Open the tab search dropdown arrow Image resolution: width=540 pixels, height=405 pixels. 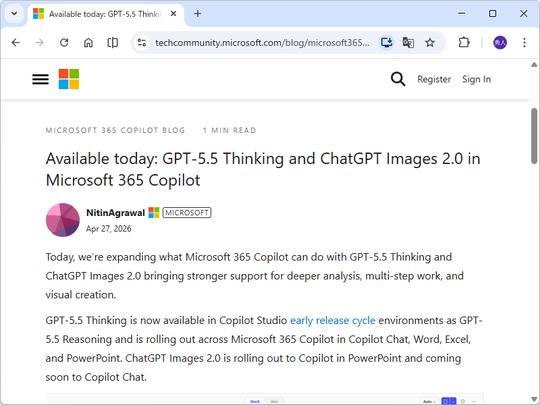[x=14, y=14]
